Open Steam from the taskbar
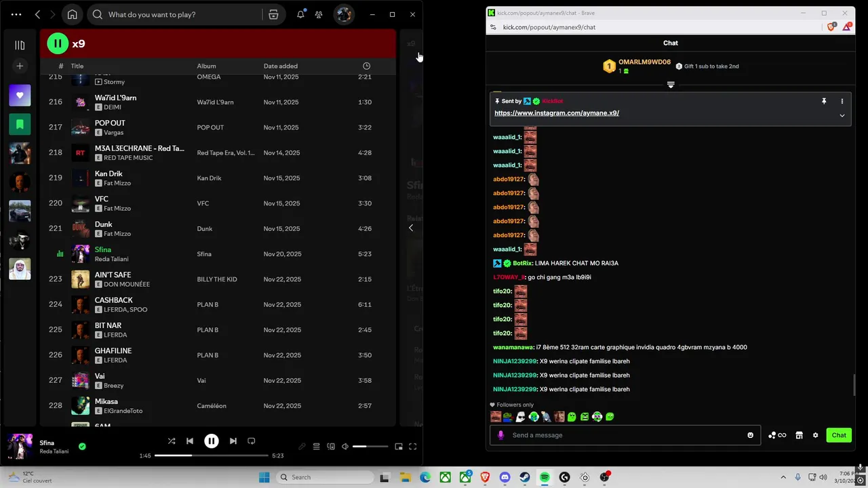The image size is (868, 488). 525,477
